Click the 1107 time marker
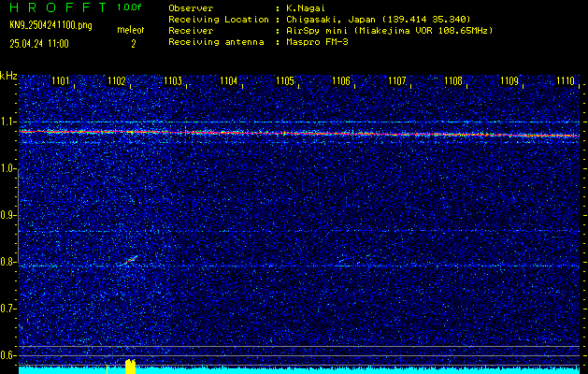Image resolution: width=588 pixels, height=374 pixels. [x=397, y=80]
